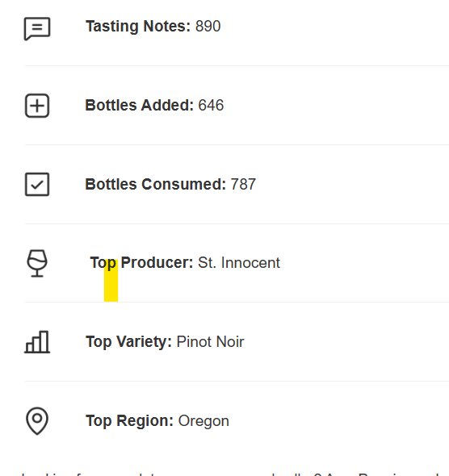Screen dimensions: 449x476
Task: Open the 646 bottles added count
Action: [211, 106]
